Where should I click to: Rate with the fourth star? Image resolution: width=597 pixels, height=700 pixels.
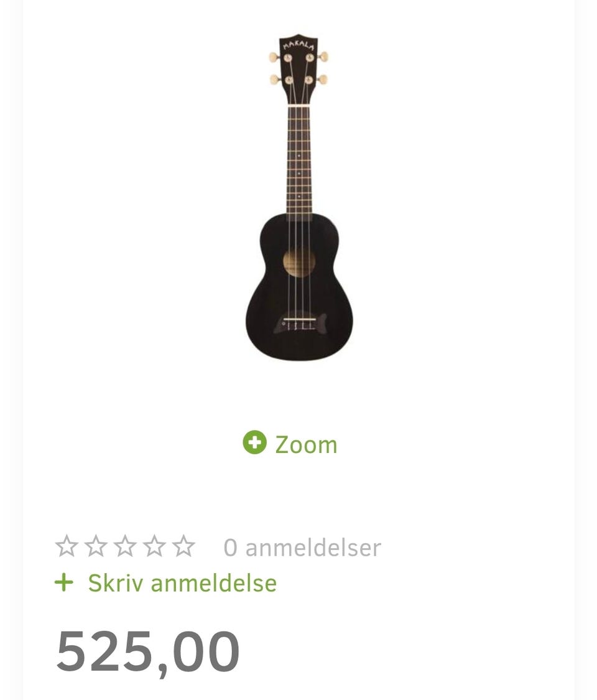[154, 546]
